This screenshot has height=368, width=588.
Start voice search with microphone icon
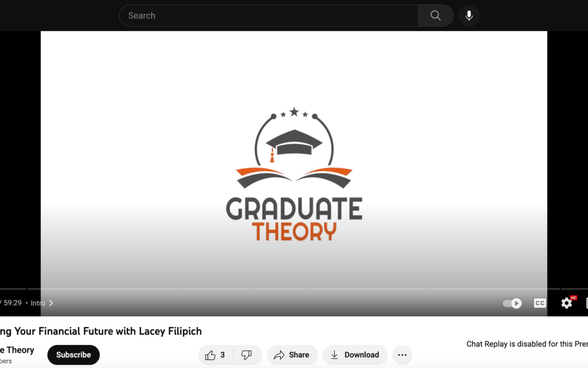point(469,15)
